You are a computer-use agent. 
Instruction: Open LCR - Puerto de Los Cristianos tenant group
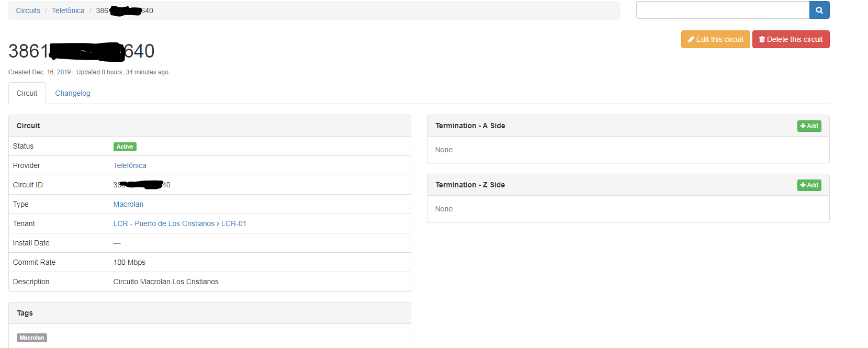[x=164, y=223]
